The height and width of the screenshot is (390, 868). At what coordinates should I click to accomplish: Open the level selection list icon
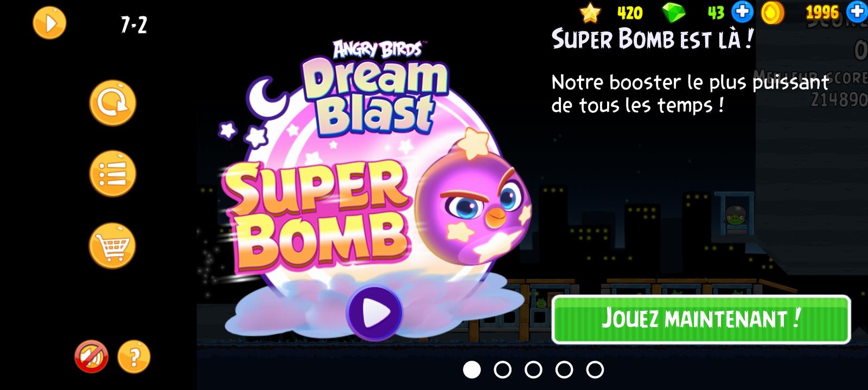(113, 174)
